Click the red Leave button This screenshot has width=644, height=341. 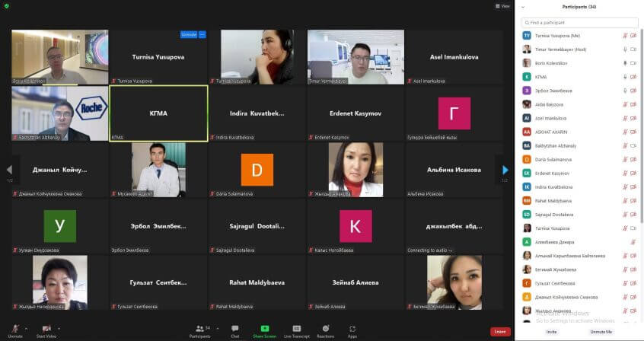[x=499, y=332]
